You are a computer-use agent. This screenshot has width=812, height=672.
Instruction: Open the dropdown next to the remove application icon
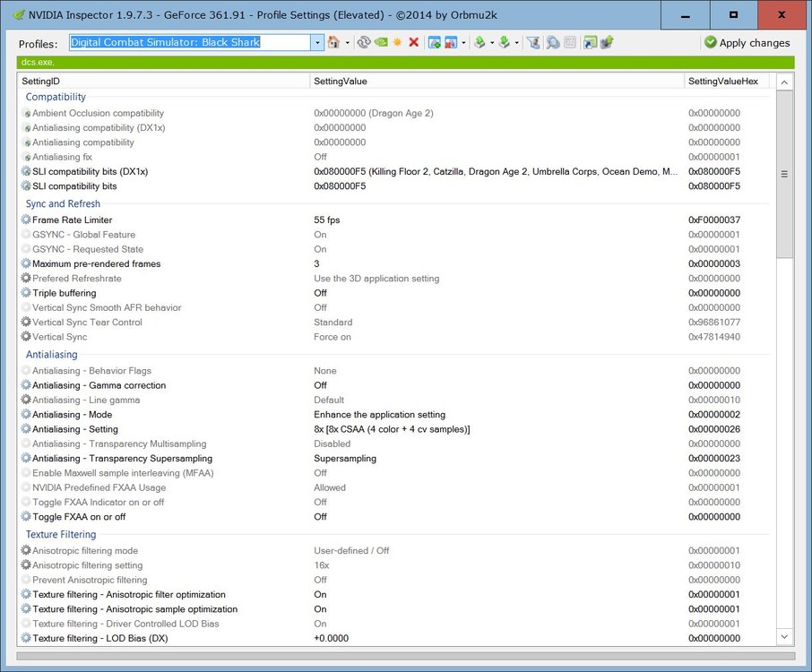click(x=463, y=43)
